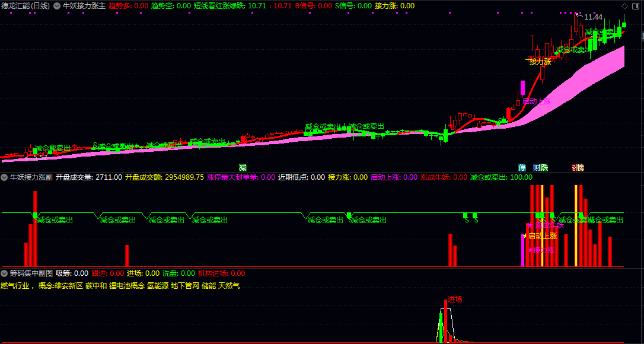Click the B信号: 0.00 value
644x344 pixels.
tap(313, 6)
